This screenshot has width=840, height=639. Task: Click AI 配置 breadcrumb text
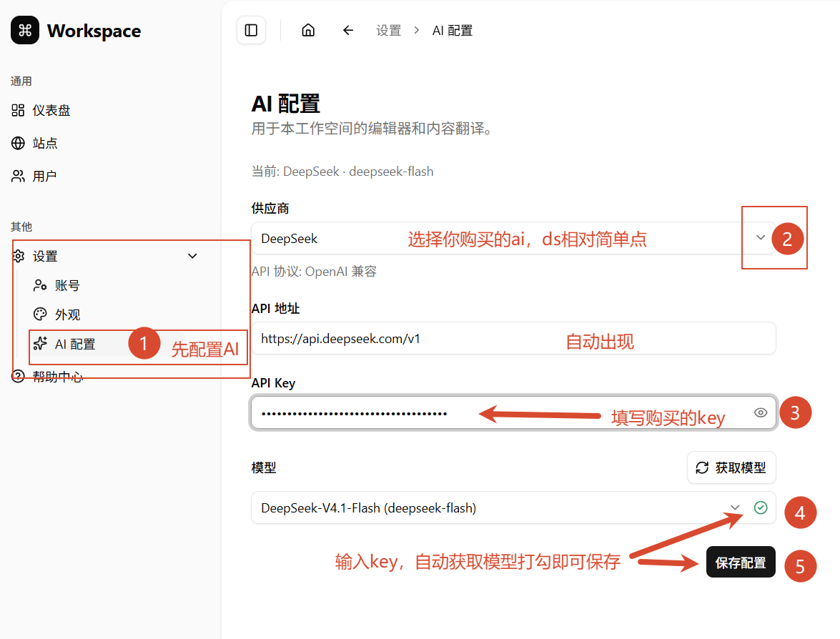point(452,31)
